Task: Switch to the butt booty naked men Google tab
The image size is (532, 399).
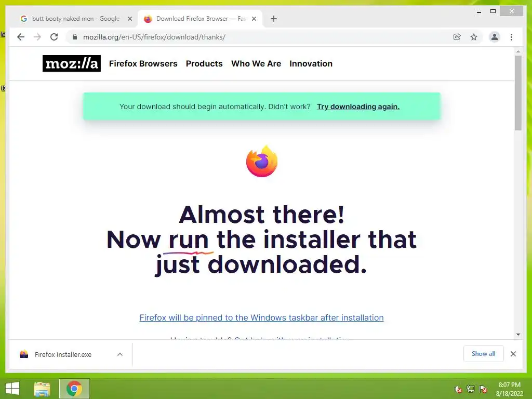Action: tap(75, 19)
